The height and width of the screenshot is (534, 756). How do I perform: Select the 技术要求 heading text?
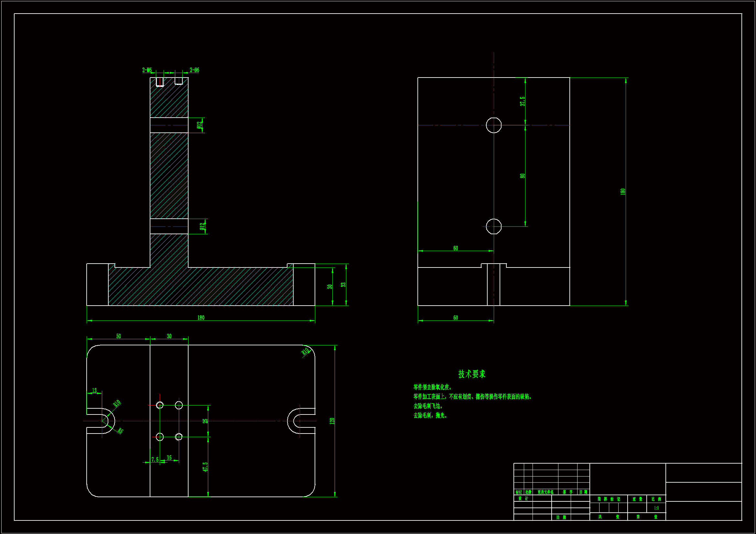[x=472, y=374]
